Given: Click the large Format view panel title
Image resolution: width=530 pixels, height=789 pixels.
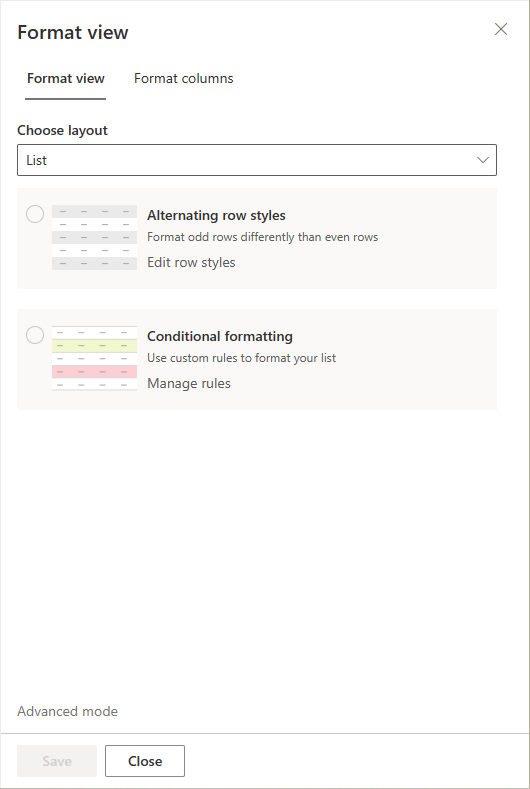Looking at the screenshot, I should [73, 33].
